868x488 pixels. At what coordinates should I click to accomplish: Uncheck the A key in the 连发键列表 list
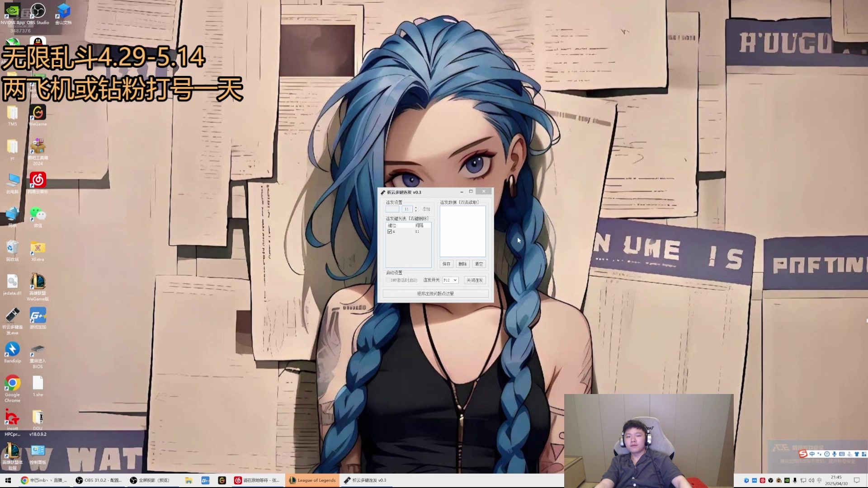click(390, 232)
